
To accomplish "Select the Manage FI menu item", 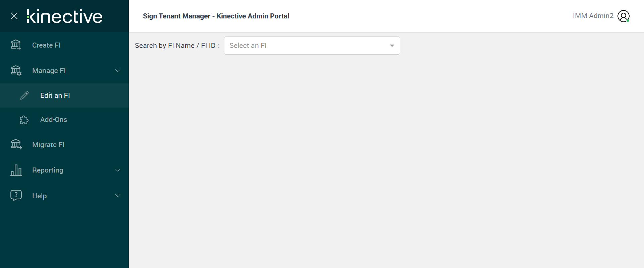I will tap(64, 71).
